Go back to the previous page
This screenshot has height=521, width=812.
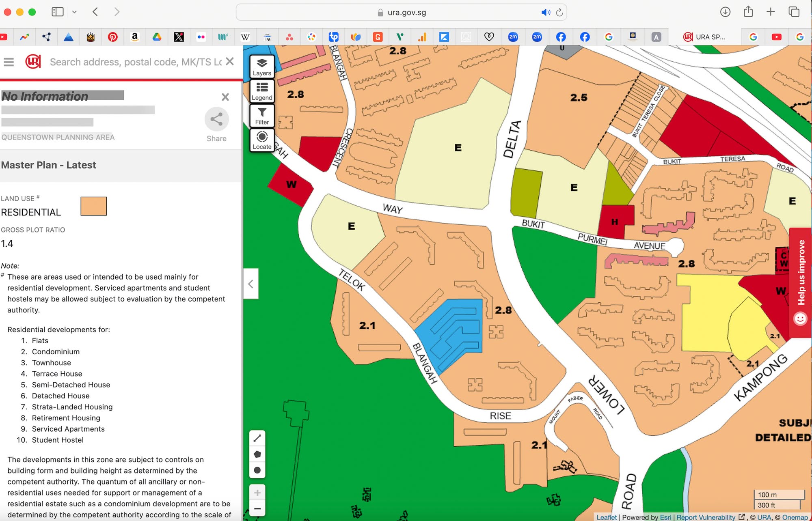(x=95, y=12)
